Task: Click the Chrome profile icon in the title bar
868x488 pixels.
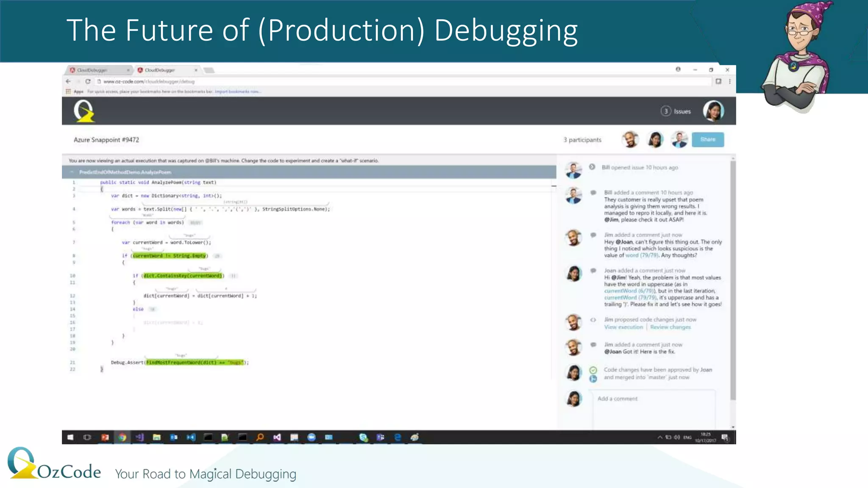Action: click(x=678, y=69)
